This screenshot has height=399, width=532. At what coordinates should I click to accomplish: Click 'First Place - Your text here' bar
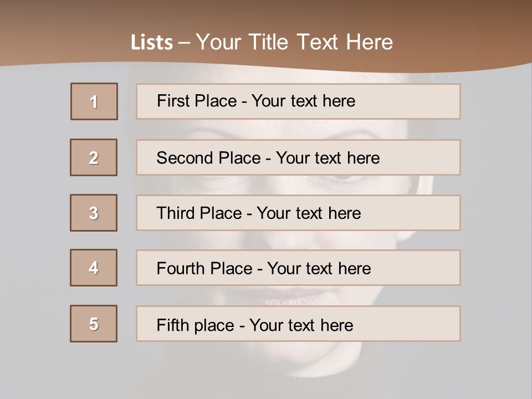(298, 101)
